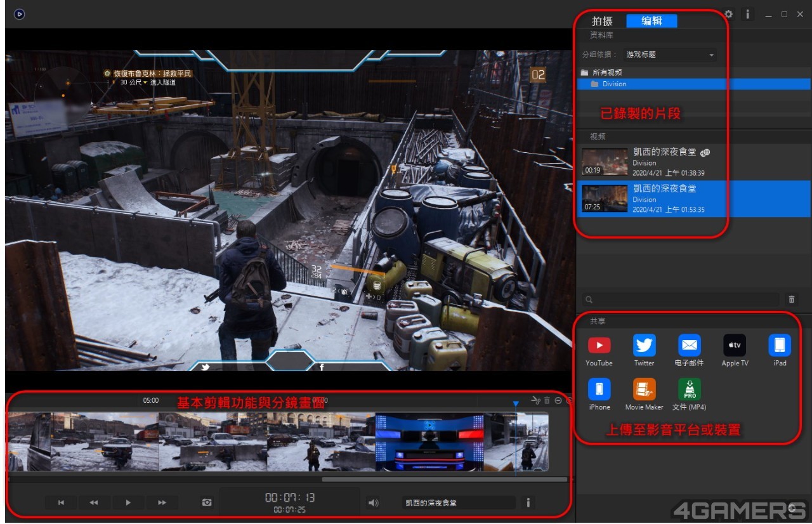Click the timeline horizontal scrollbar
The width and height of the screenshot is (812, 524).
pyautogui.click(x=444, y=480)
